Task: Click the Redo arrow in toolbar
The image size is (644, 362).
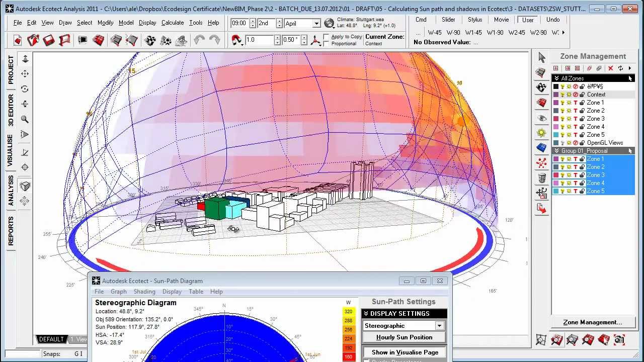Action: [x=215, y=40]
